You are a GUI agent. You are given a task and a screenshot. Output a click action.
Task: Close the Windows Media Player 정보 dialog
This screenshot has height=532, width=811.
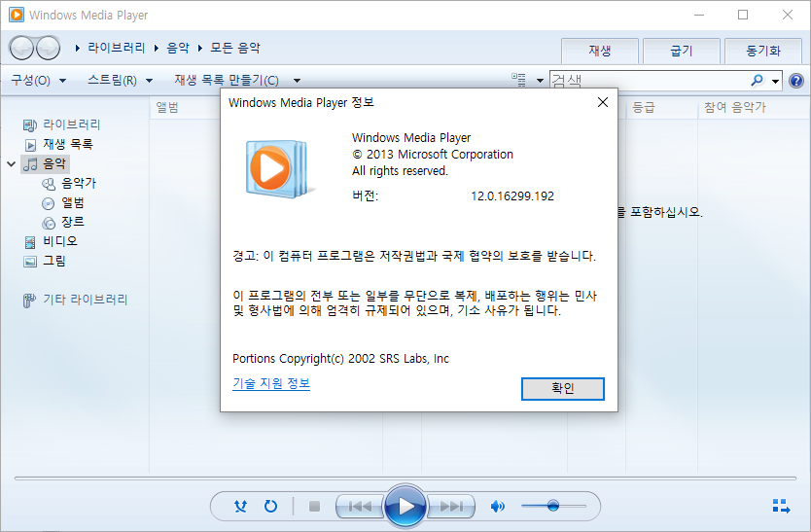[603, 102]
